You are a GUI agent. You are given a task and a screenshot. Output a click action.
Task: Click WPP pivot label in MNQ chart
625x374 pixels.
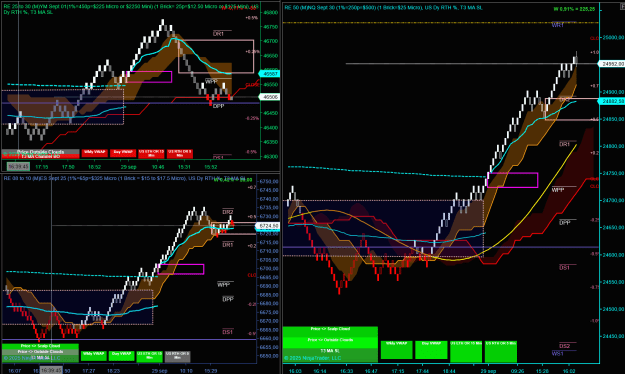click(558, 190)
